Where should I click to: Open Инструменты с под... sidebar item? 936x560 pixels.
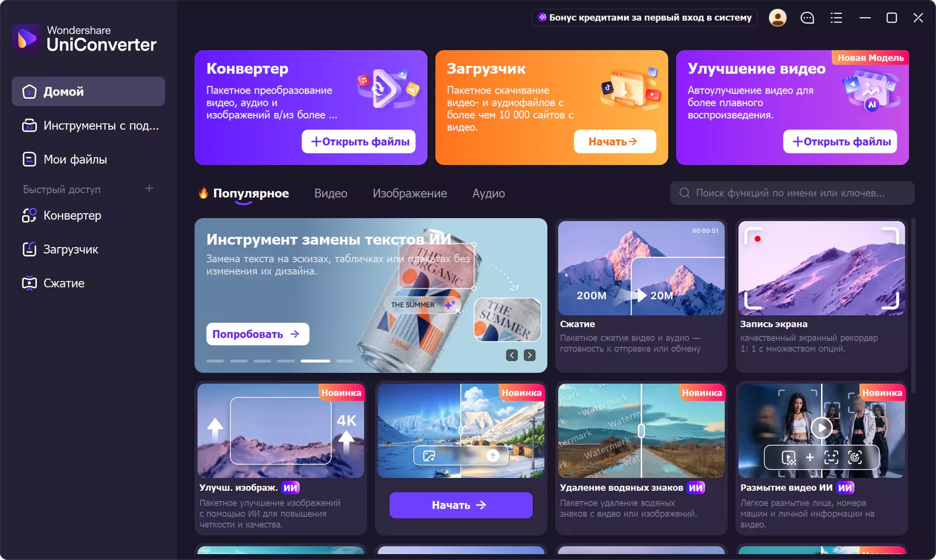[x=88, y=126]
